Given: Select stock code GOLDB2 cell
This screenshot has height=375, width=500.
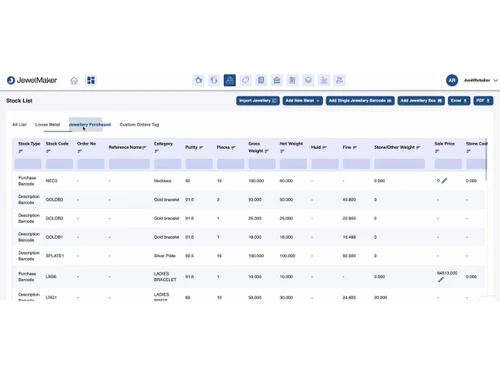Looking at the screenshot, I should coord(54,218).
